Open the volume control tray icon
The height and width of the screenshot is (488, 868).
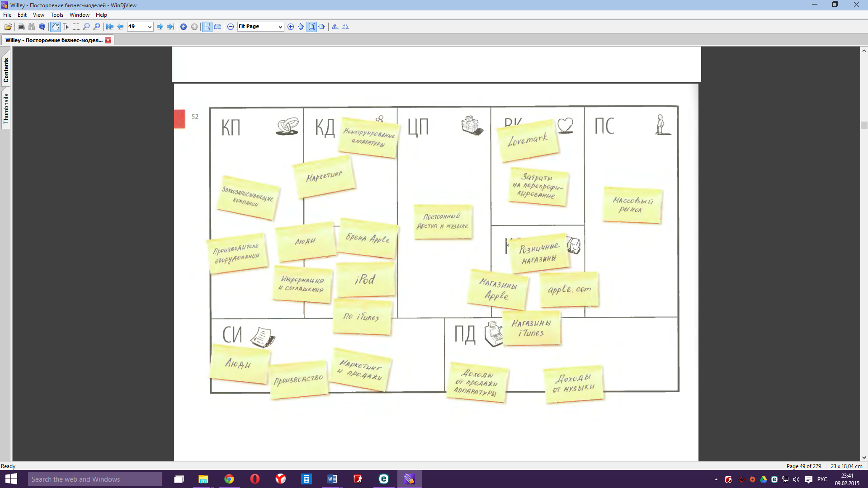[797, 479]
